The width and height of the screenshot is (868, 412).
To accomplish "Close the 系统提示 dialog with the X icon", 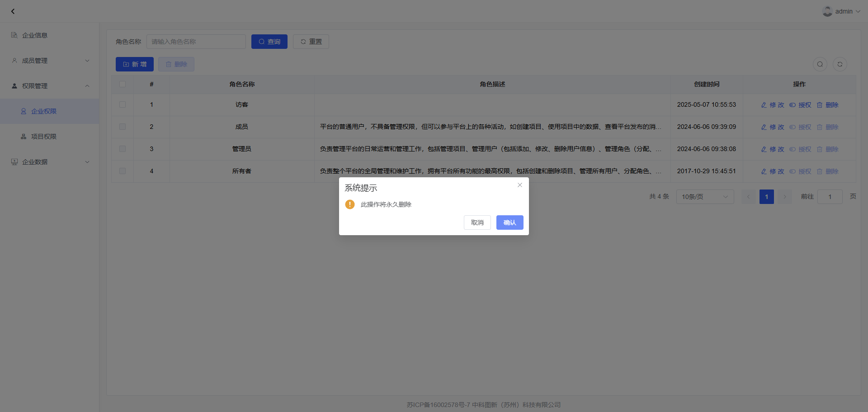I will [x=520, y=185].
